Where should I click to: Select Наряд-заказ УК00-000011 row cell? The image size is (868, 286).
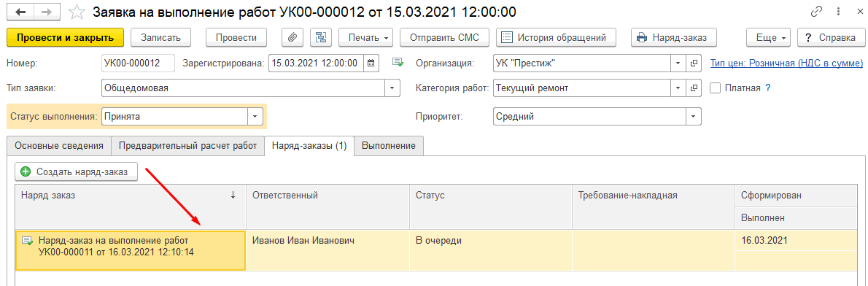coord(131,250)
